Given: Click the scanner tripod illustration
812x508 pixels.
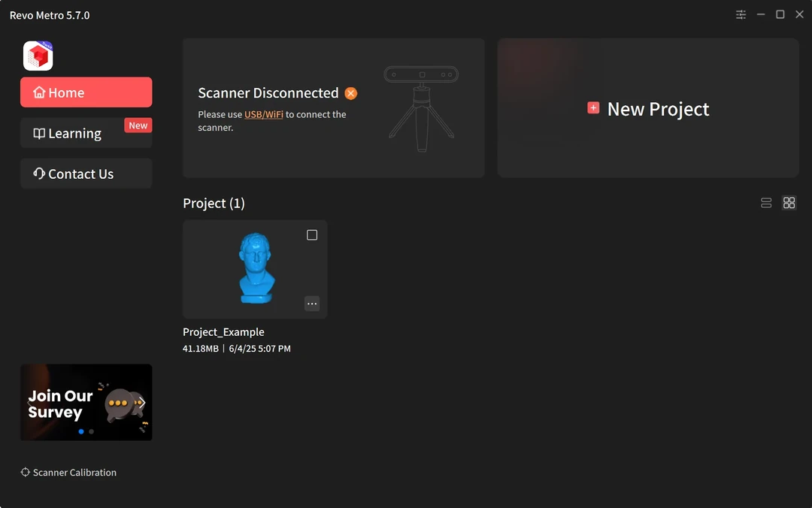Looking at the screenshot, I should point(421,108).
